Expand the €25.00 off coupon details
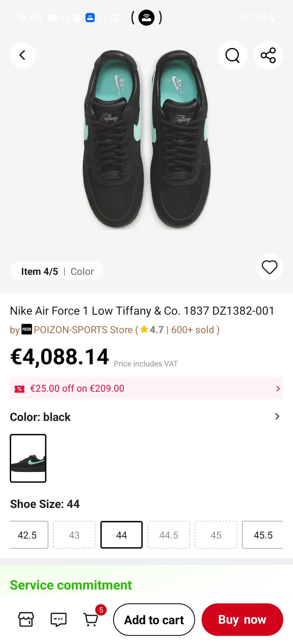The height and width of the screenshot is (644, 293). pos(277,388)
